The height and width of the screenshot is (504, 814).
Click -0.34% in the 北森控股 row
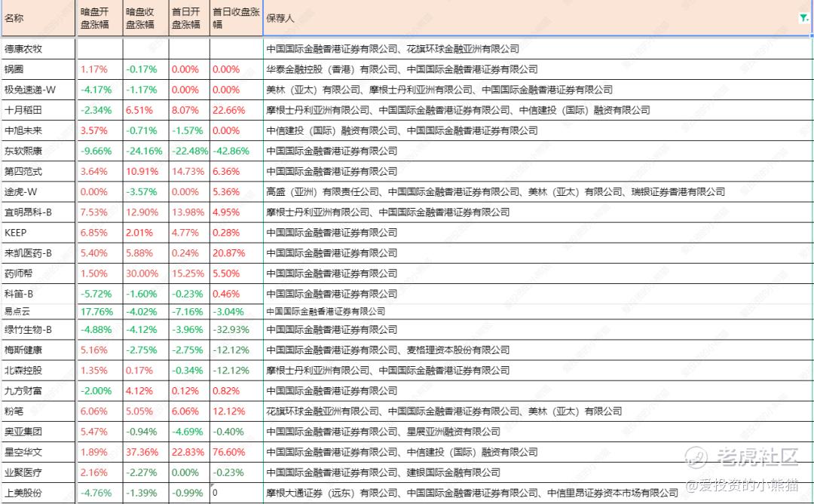tap(188, 370)
